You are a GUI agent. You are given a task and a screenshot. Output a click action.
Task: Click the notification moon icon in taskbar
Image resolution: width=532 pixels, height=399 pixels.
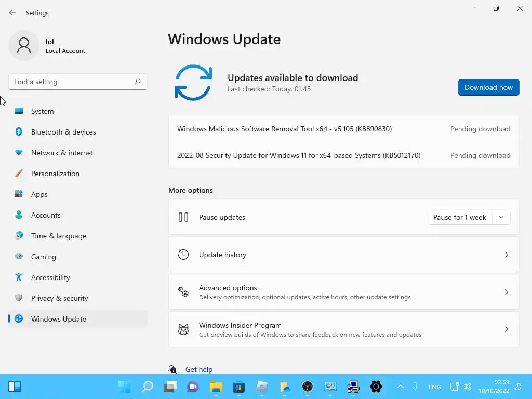point(518,387)
